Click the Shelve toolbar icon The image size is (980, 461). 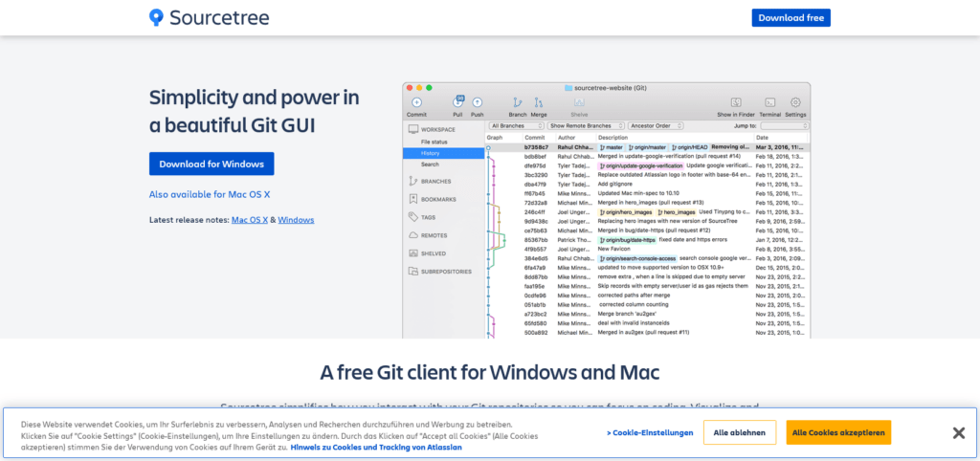coord(579,102)
